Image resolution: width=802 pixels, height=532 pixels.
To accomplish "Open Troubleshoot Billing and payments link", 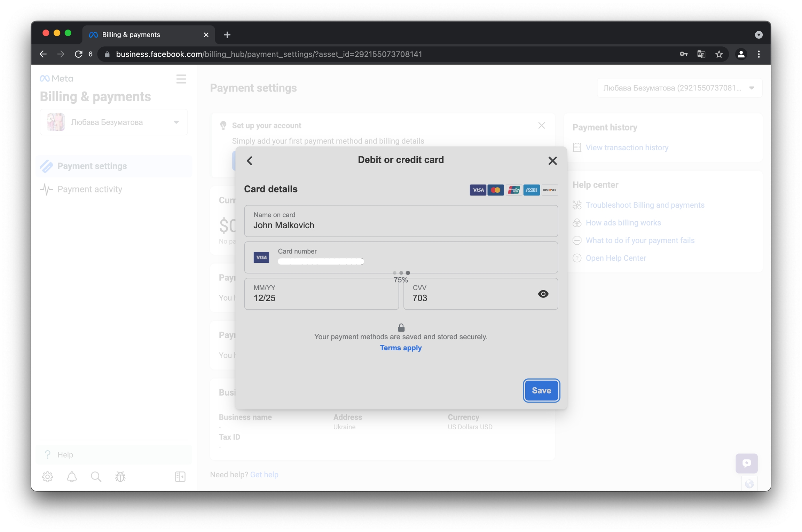I will point(645,205).
